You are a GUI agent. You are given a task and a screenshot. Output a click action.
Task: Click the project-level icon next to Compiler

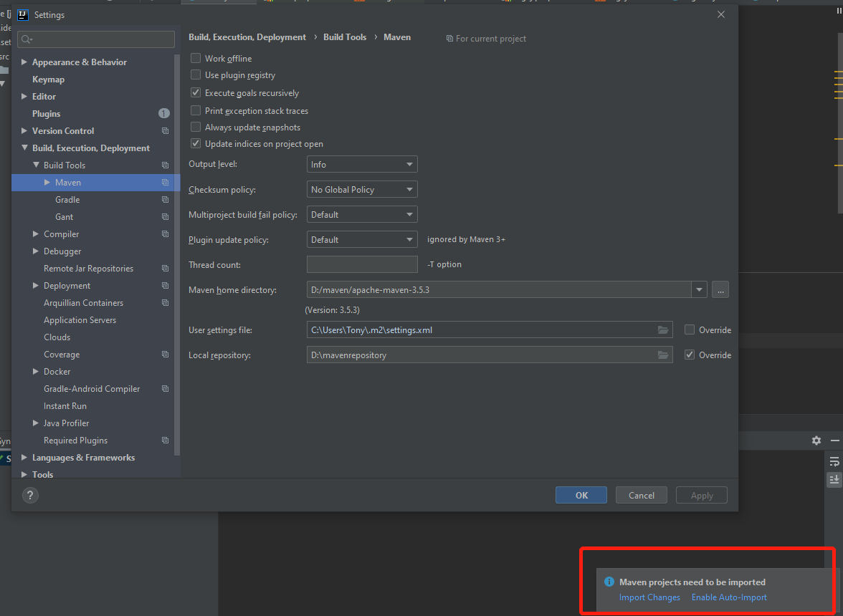click(165, 234)
